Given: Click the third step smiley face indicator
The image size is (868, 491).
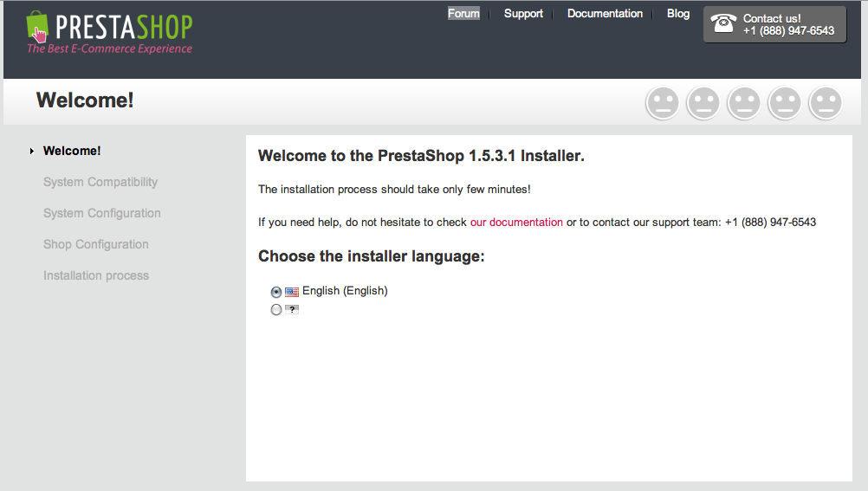Looking at the screenshot, I should [744, 103].
